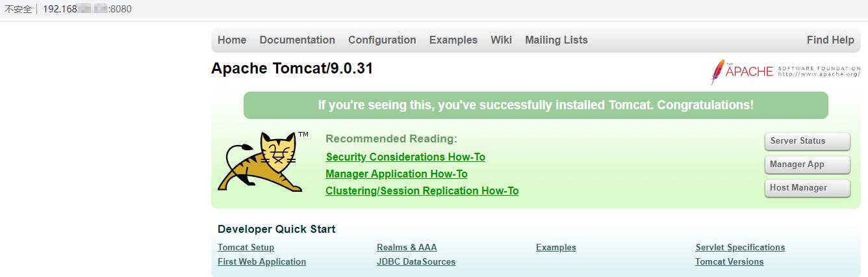Click the Host Manager button

click(x=808, y=188)
